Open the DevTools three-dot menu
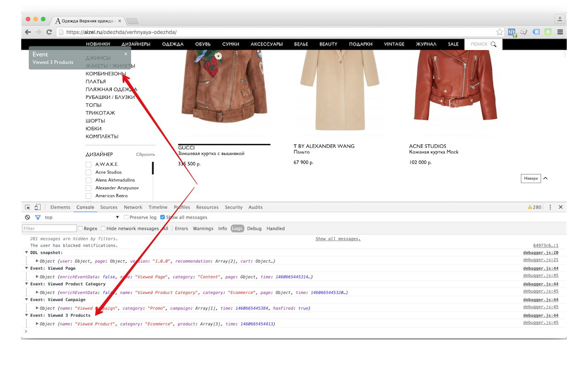 pos(550,207)
